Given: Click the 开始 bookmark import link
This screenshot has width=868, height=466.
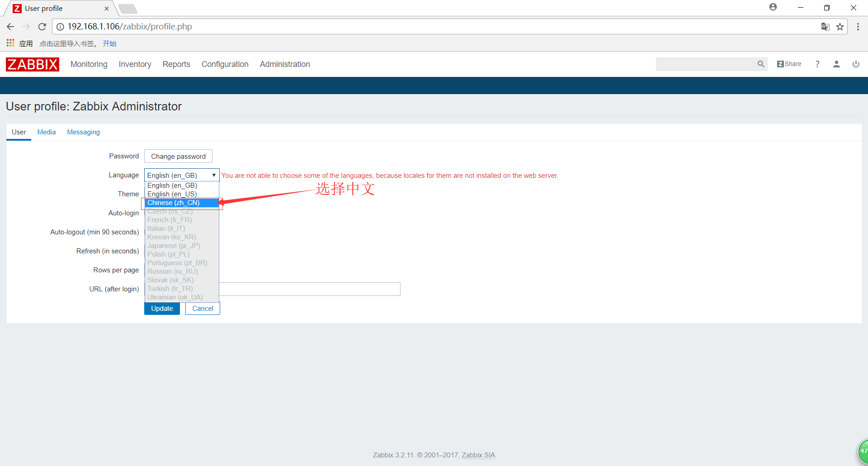Looking at the screenshot, I should click(109, 43).
